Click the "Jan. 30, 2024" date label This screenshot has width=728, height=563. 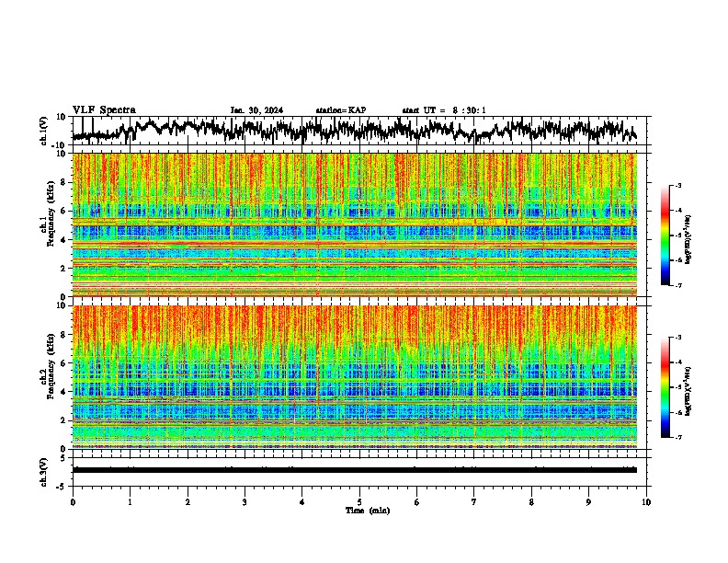pyautogui.click(x=256, y=110)
